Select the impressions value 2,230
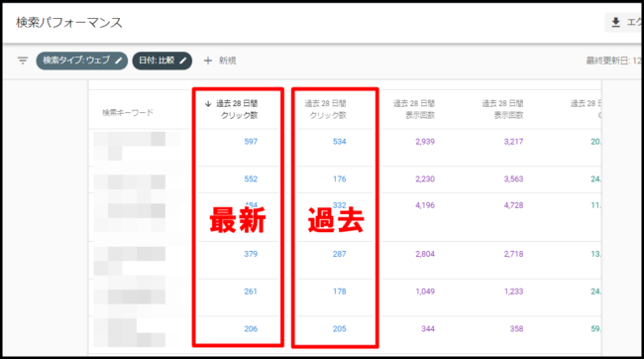 click(x=425, y=179)
